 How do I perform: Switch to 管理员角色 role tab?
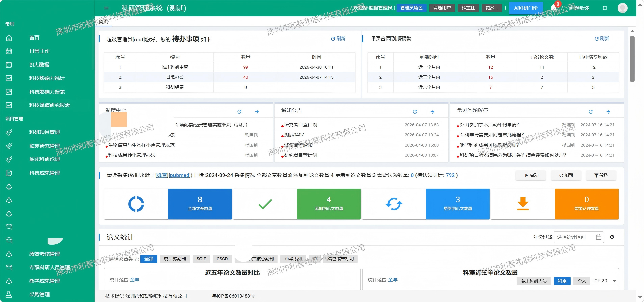411,8
